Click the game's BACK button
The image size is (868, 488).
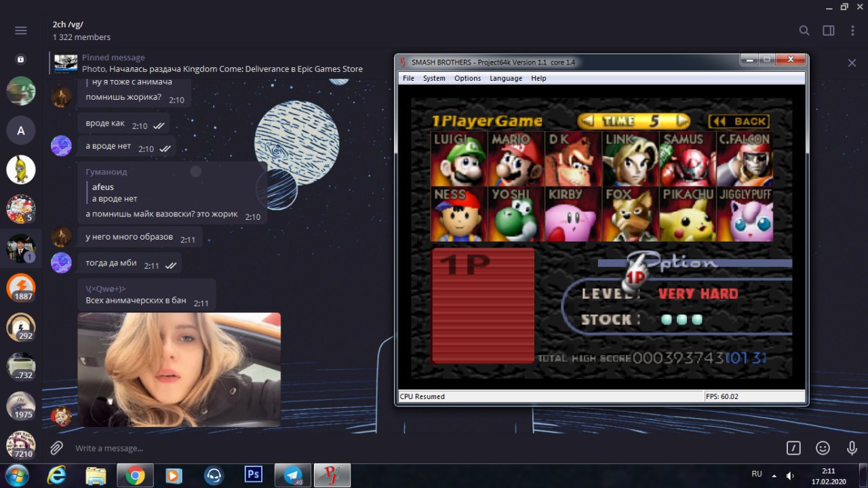(738, 121)
